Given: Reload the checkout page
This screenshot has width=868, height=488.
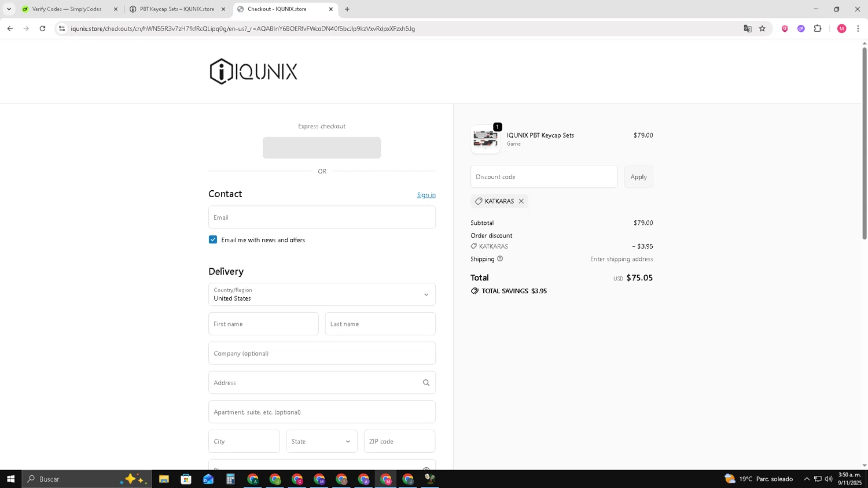Looking at the screenshot, I should pos(42,28).
